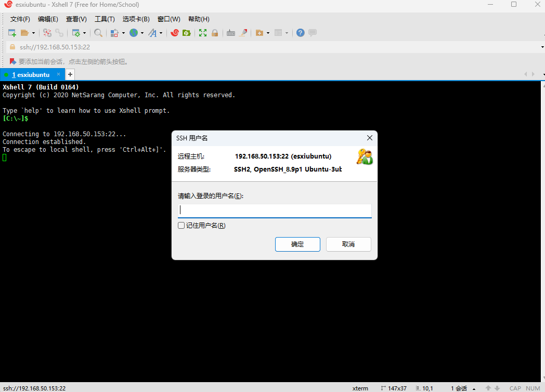This screenshot has height=392, width=545.
Task: Close the SSH 用户名 dialog
Action: tap(370, 138)
